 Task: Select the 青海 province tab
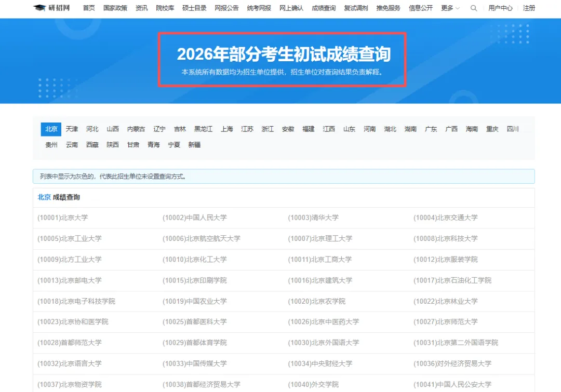click(153, 145)
